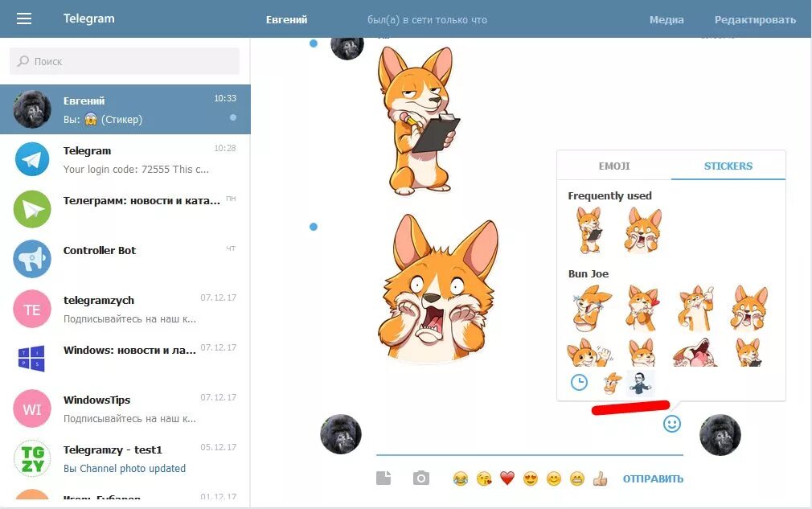Click the gorilla avatar right of input
This screenshot has width=812, height=509.
pos(720,434)
